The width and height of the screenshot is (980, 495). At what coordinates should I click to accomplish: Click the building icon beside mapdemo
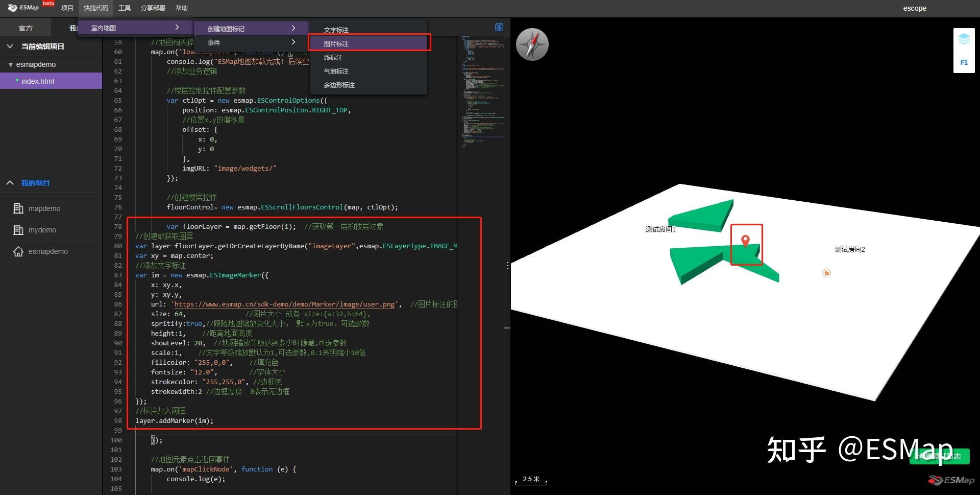(18, 208)
